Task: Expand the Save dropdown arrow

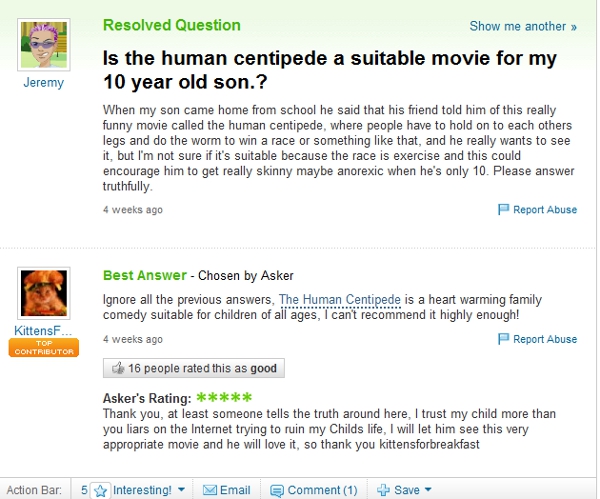Action: (x=427, y=490)
